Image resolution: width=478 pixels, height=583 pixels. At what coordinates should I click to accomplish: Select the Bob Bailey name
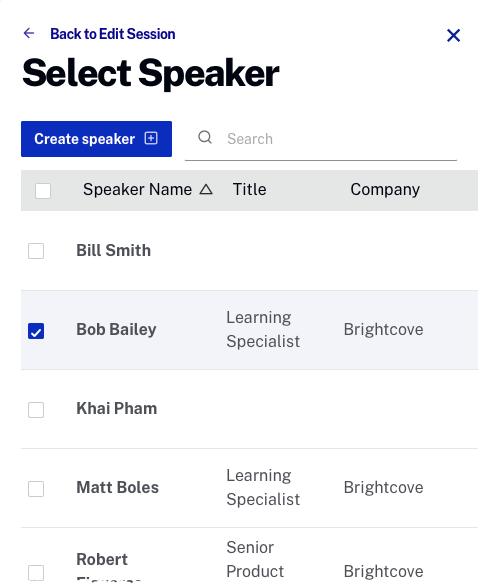(x=116, y=329)
